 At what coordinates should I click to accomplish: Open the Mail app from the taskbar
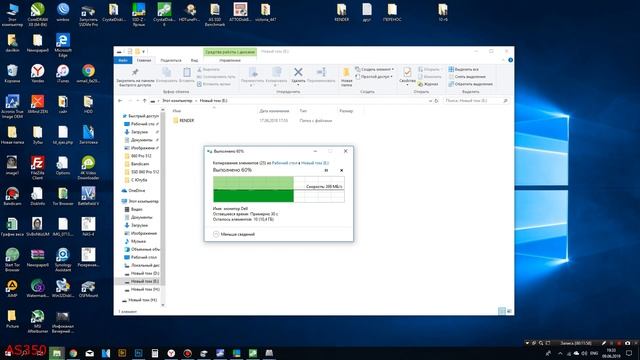(89, 353)
